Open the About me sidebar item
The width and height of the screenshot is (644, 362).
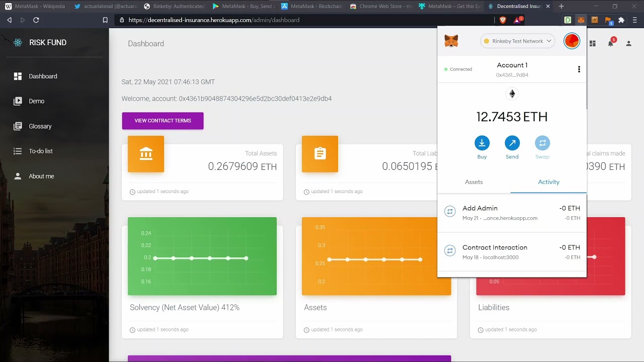54,176
